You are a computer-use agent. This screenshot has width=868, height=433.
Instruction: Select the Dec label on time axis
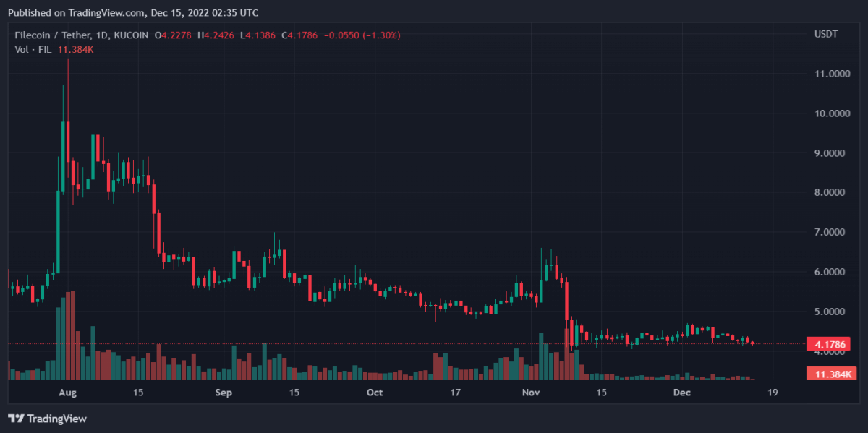(x=682, y=393)
